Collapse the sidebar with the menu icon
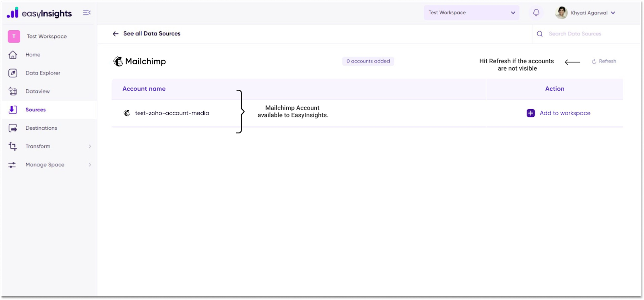This screenshot has width=644, height=300. coord(87,13)
